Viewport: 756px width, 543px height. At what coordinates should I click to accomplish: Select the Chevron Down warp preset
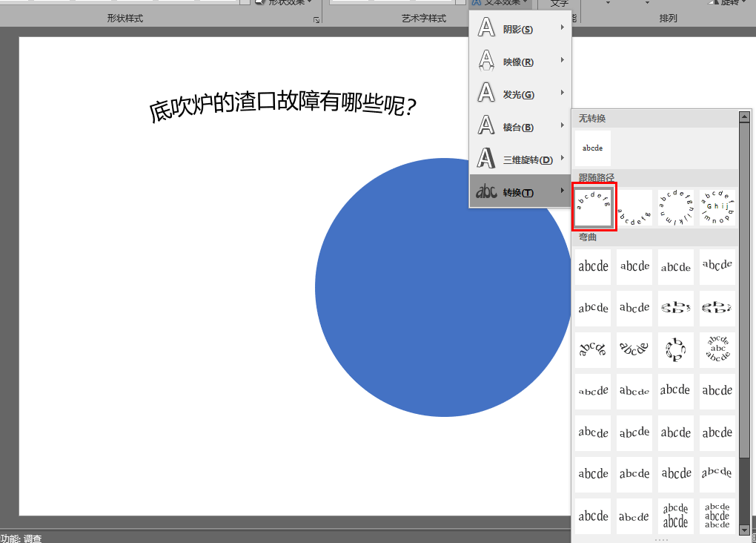click(x=634, y=309)
